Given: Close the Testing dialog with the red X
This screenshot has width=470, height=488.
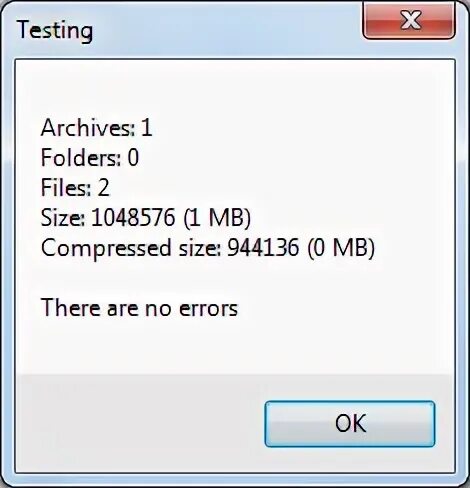Looking at the screenshot, I should tap(409, 21).
